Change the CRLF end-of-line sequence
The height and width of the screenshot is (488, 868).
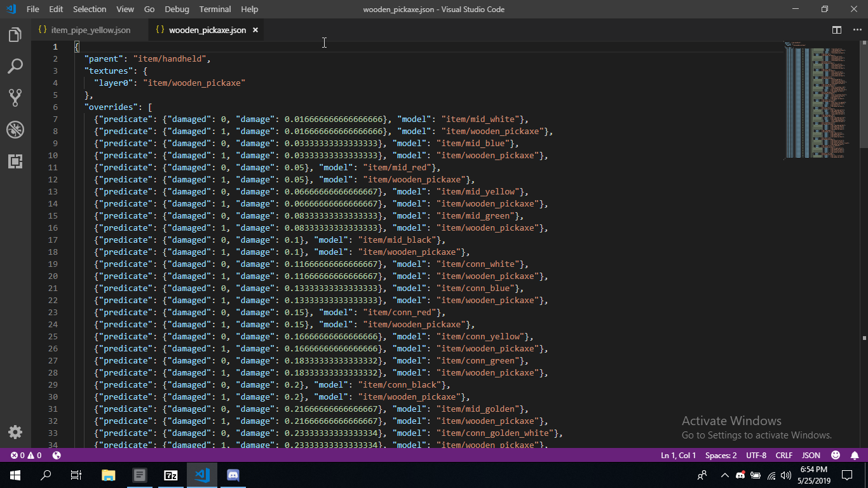tap(783, 455)
